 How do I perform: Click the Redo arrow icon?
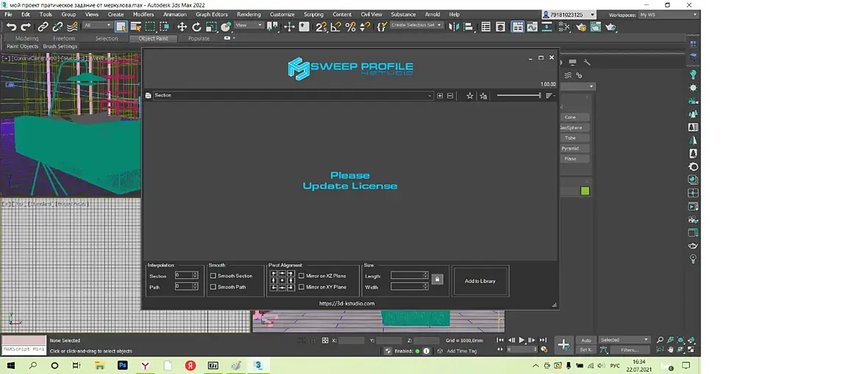26,27
